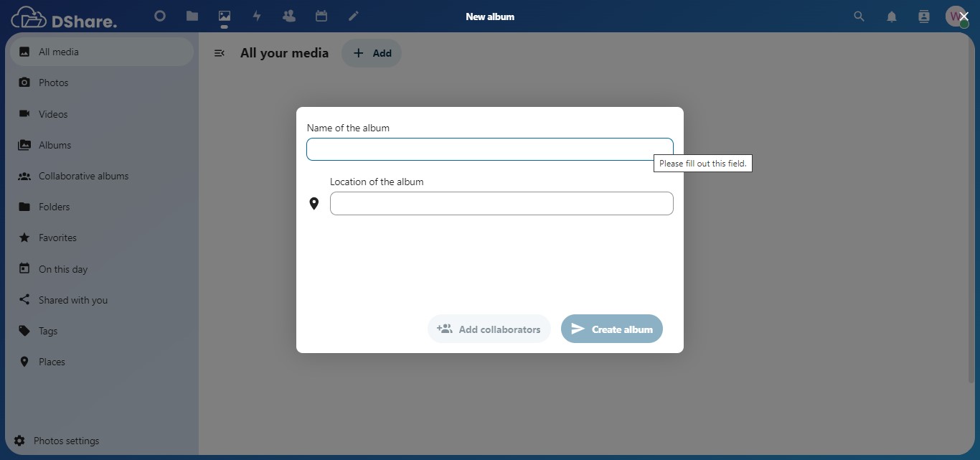Open the Dashboard circle icon in top bar
Viewport: 980px width, 460px height.
tap(160, 16)
